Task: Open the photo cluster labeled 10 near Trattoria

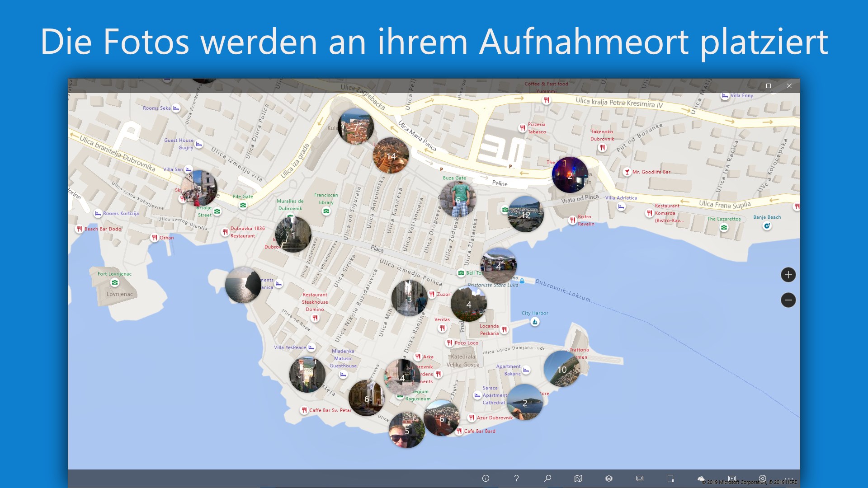Action: [562, 371]
